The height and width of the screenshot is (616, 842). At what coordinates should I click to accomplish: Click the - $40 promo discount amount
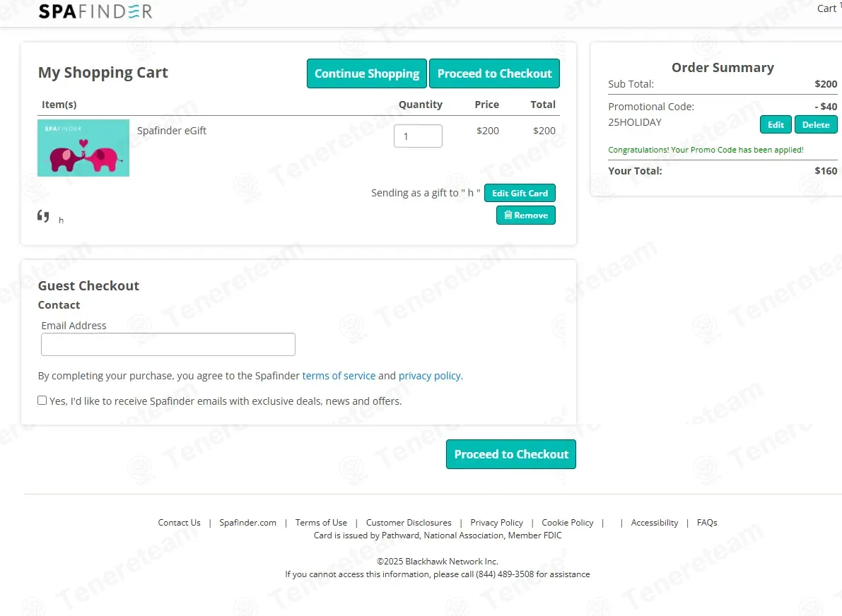pos(826,106)
